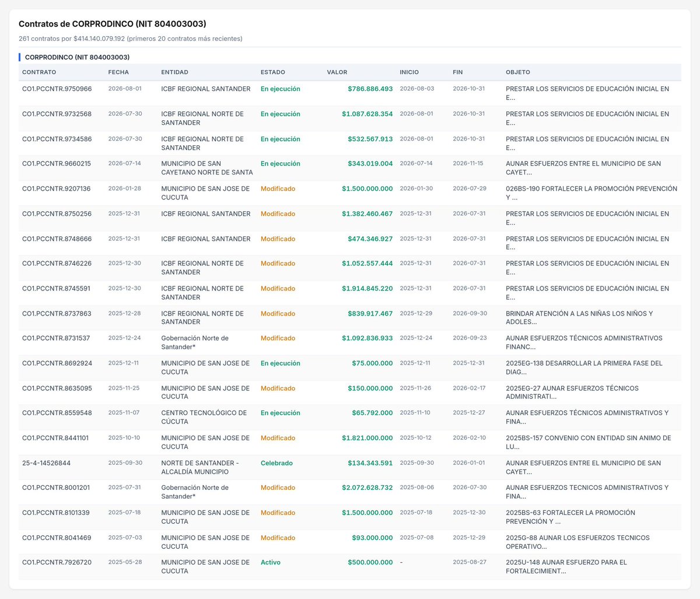Click the CORPRODINCO (NIT 804003003) section heading
Screen dimensions: 700x599
(77, 57)
